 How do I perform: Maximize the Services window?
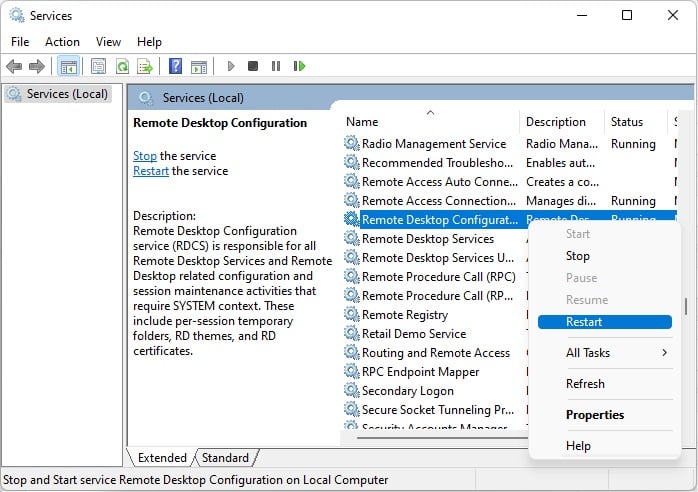627,15
